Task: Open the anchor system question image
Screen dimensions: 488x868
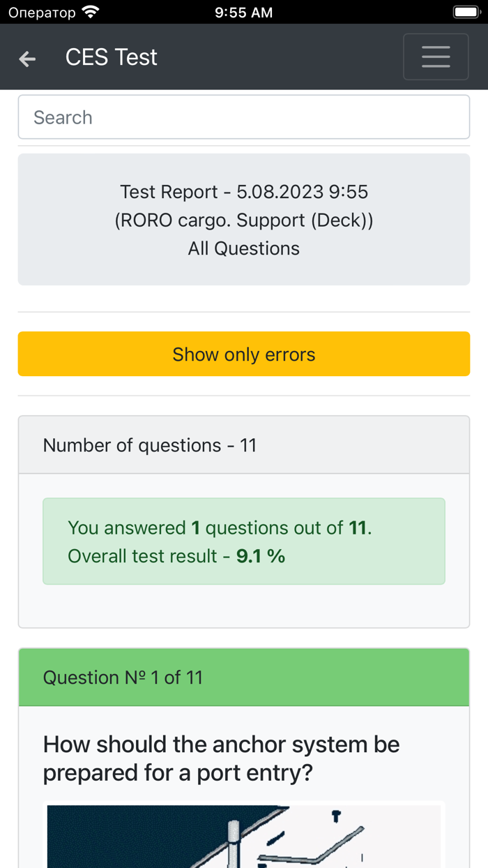Action: [244, 837]
